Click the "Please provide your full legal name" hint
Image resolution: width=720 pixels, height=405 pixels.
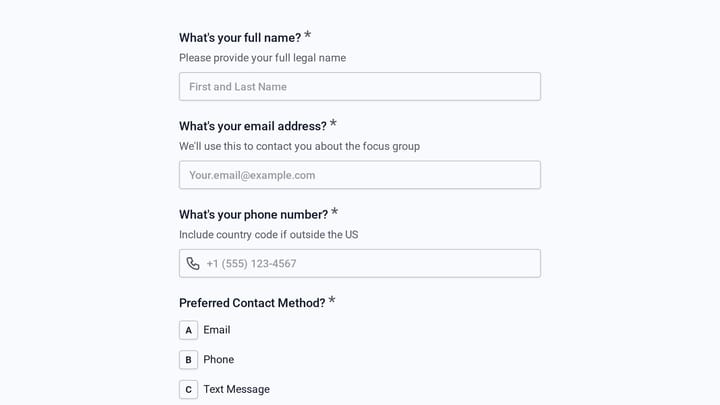click(263, 58)
